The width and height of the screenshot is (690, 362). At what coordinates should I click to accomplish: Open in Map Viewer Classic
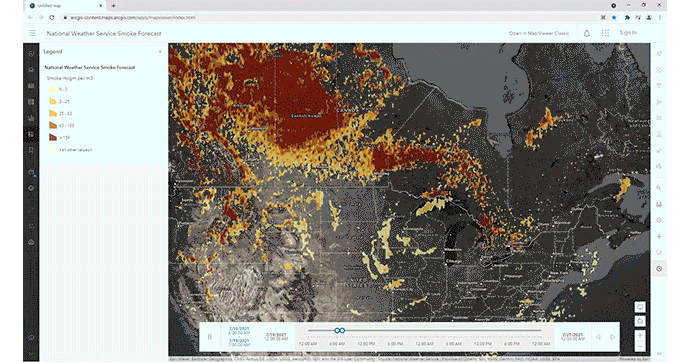coord(539,33)
